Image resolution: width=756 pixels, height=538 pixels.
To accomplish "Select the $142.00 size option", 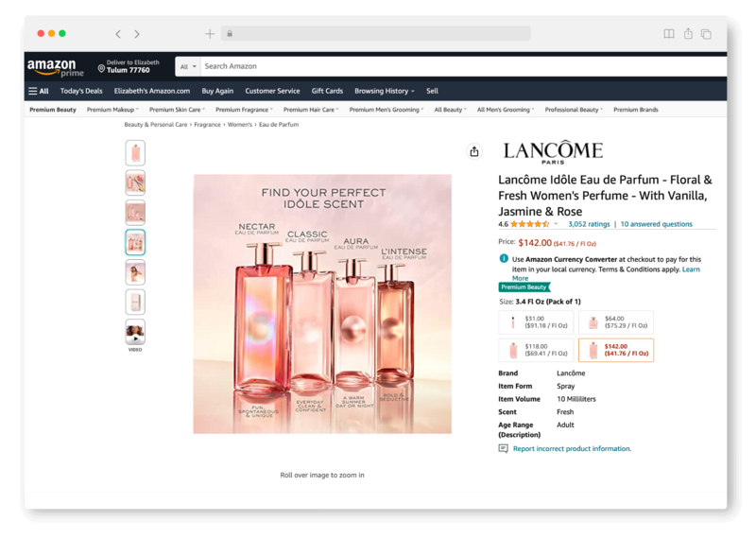I will click(x=616, y=350).
